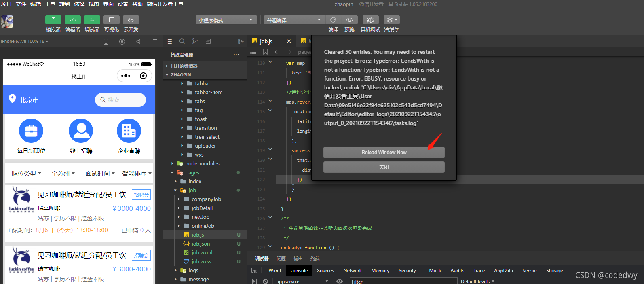The width and height of the screenshot is (644, 284).
Task: Open the 文件 menu
Action: tap(21, 4)
